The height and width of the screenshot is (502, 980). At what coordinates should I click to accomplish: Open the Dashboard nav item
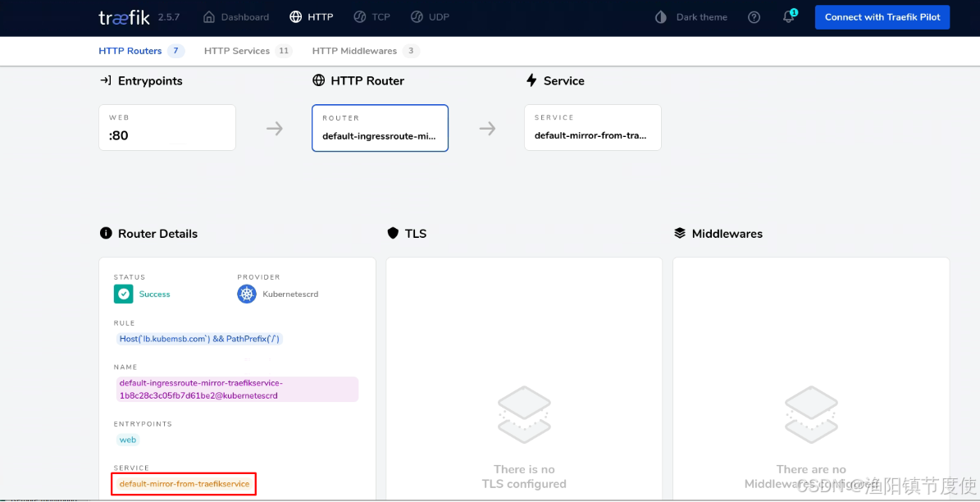(236, 17)
